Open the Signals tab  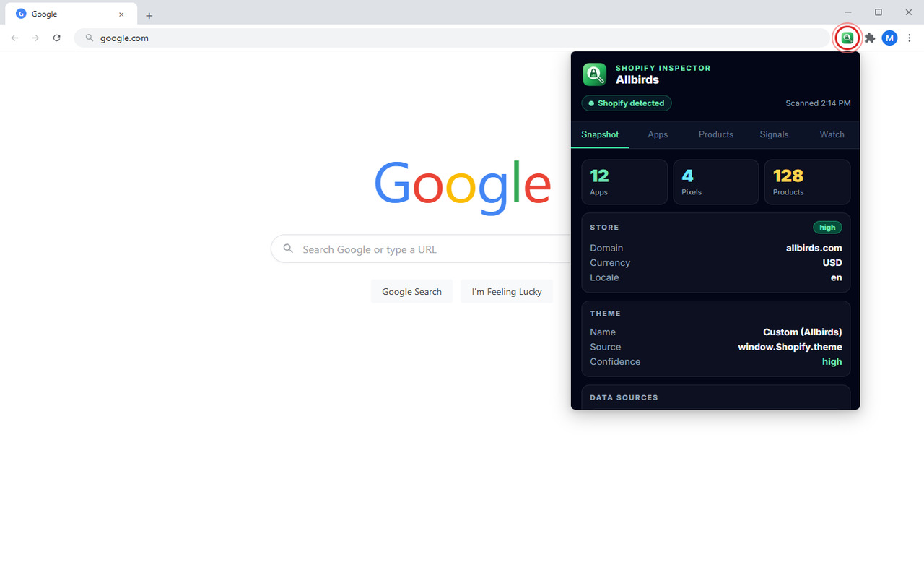click(x=774, y=134)
